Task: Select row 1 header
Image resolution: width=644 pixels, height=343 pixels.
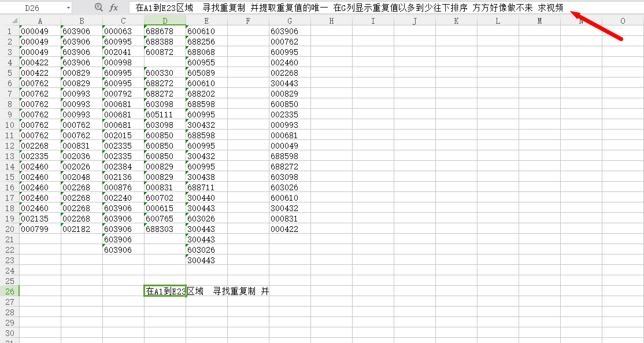Action: (10, 31)
